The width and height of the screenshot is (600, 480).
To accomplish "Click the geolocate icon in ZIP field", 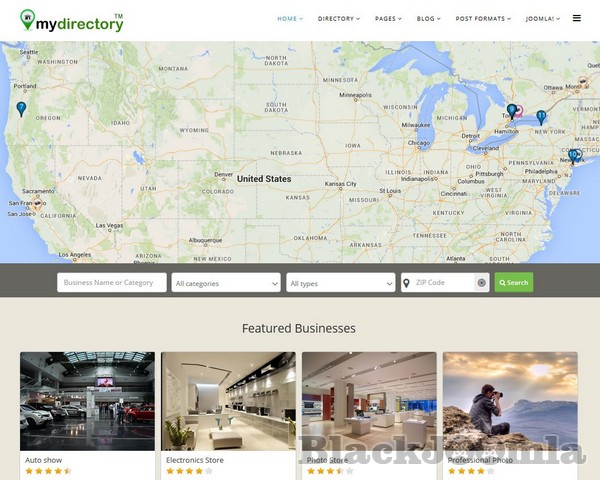I will pyautogui.click(x=481, y=282).
